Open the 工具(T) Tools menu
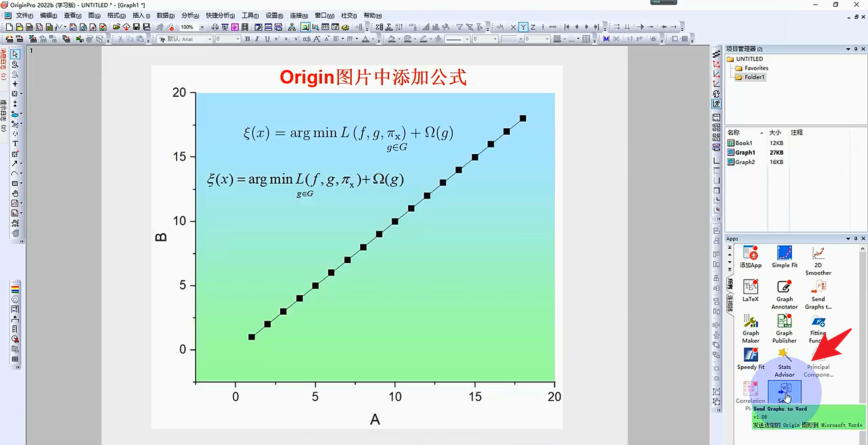Screen dimensions: 868x445 [x=250, y=15]
